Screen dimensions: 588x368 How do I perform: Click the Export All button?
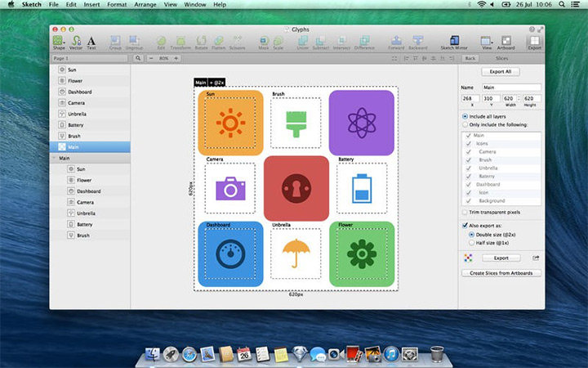[501, 72]
